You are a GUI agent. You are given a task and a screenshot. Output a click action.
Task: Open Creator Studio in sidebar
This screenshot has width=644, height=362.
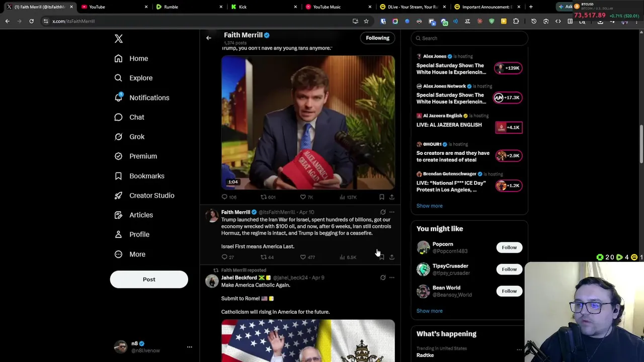click(144, 196)
